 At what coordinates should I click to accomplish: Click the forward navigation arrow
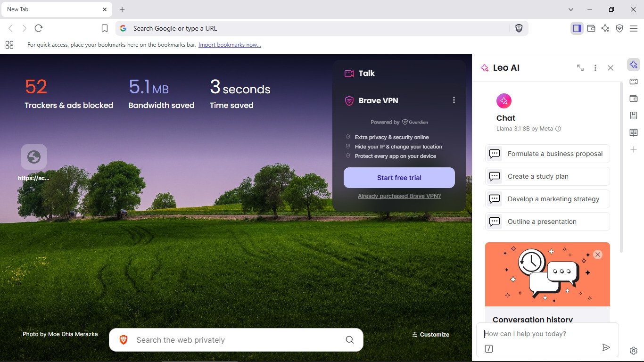pyautogui.click(x=25, y=28)
